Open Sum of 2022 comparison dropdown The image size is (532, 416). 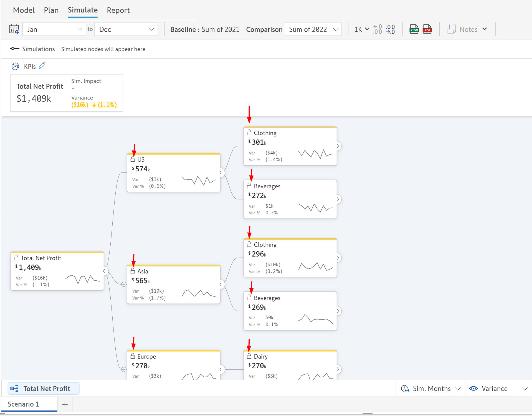313,29
